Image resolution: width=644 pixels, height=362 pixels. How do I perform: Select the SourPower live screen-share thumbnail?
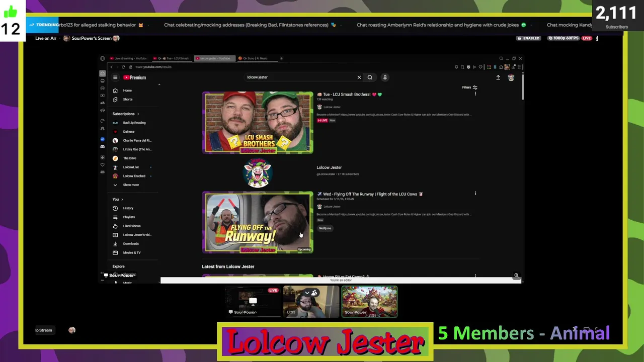[x=252, y=302]
